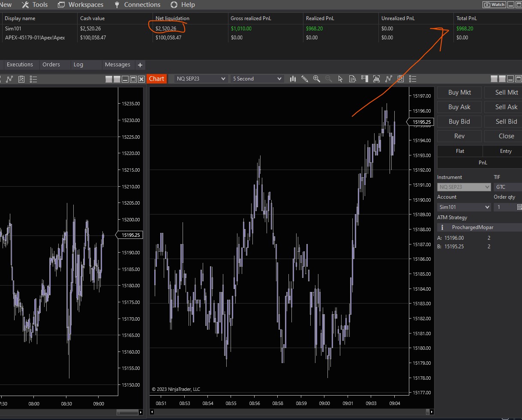The height and width of the screenshot is (420, 522).
Task: Open the properties list icon in right chart
Action: [x=413, y=79]
